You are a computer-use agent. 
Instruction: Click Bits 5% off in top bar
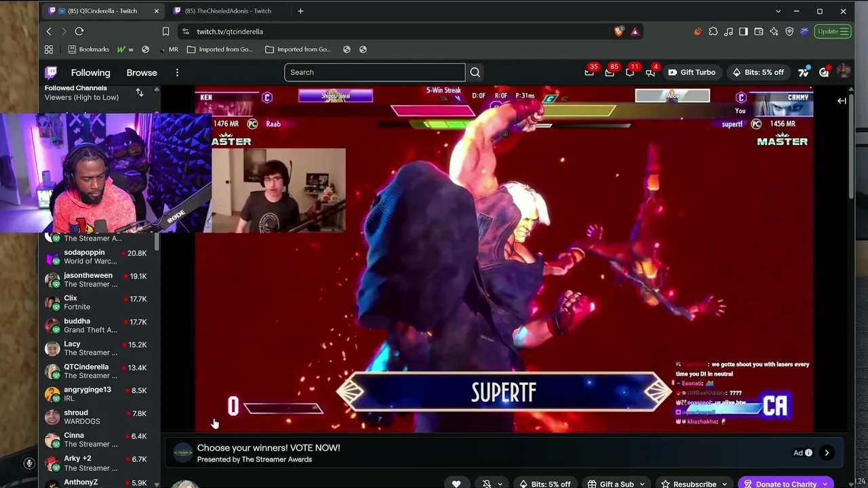pos(757,73)
